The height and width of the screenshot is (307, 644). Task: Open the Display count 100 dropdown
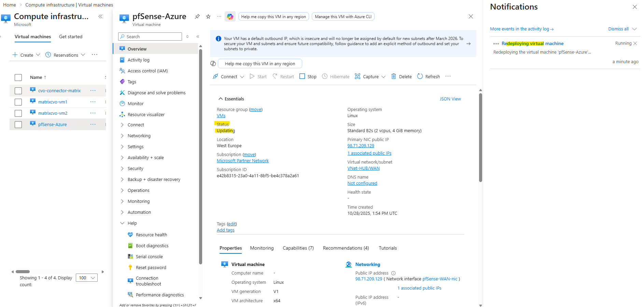click(x=87, y=278)
